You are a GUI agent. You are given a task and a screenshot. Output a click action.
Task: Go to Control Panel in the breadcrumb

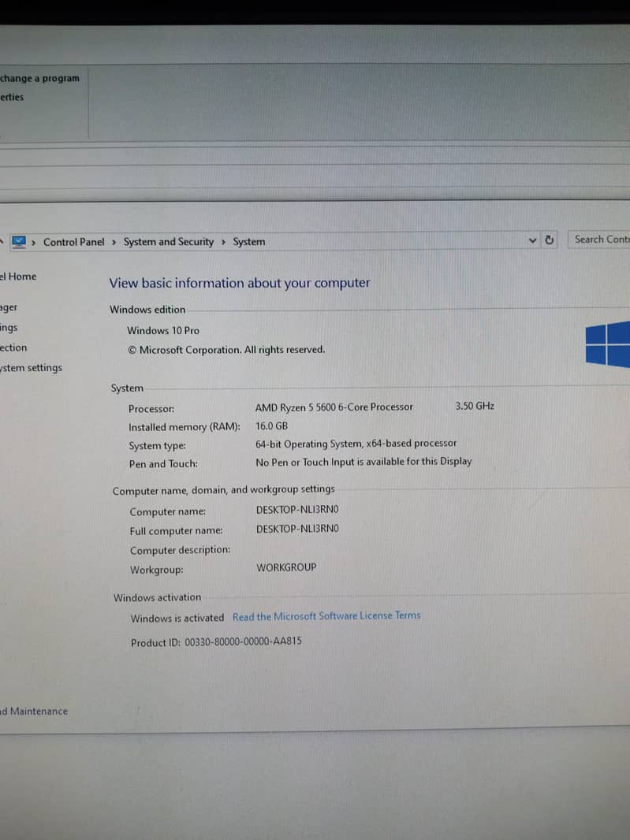click(73, 242)
